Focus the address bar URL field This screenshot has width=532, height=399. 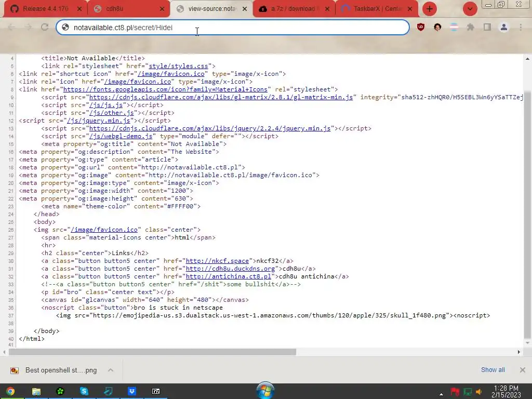tap(233, 28)
